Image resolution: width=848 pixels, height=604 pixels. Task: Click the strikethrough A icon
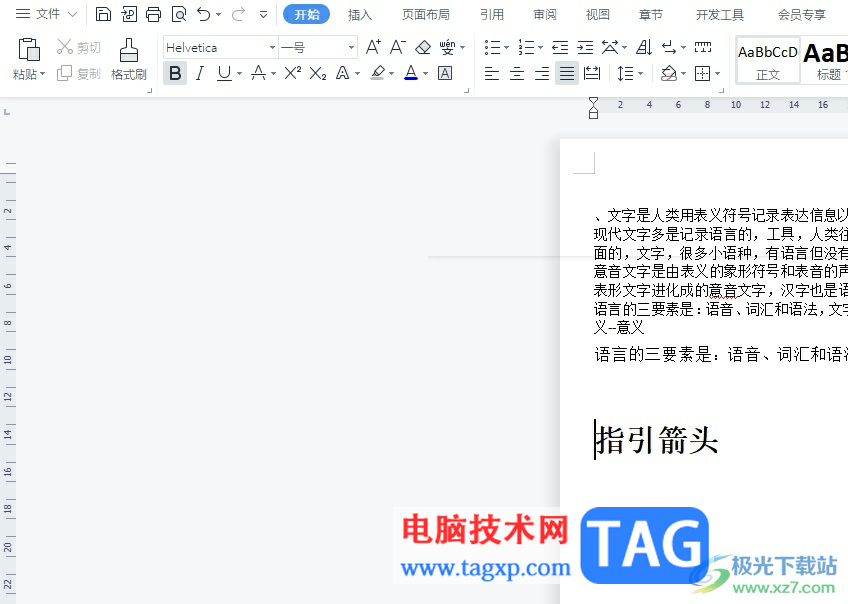(259, 73)
